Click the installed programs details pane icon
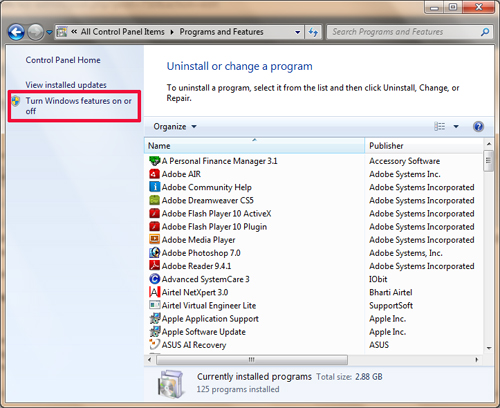The width and height of the screenshot is (500, 408). click(170, 384)
